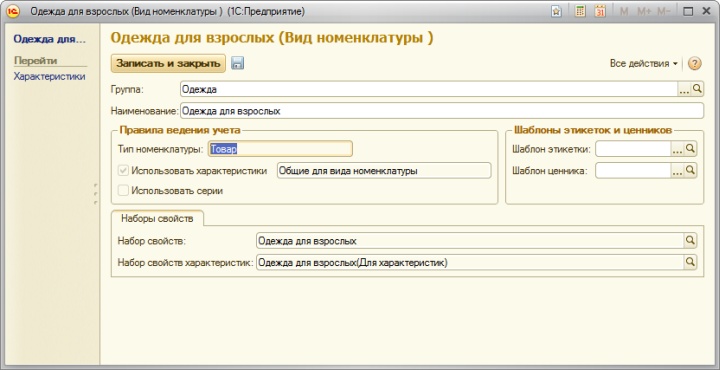Click the Наименование input field

click(x=442, y=111)
